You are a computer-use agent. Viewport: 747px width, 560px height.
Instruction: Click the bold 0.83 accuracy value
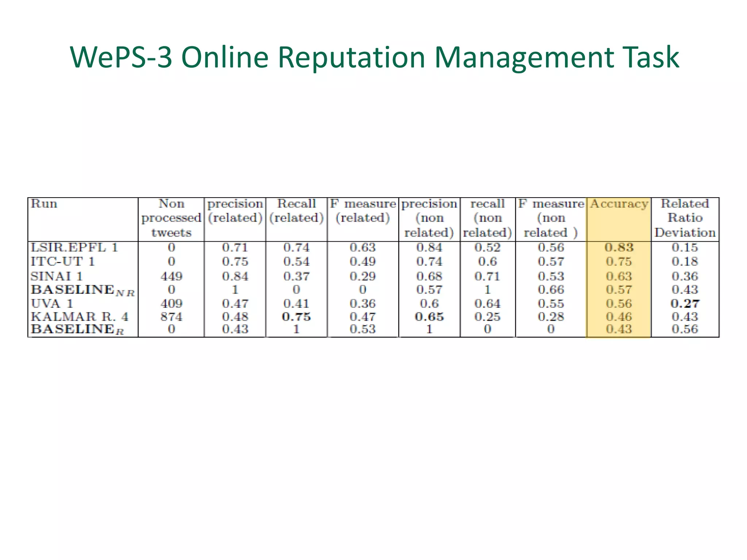tap(619, 248)
